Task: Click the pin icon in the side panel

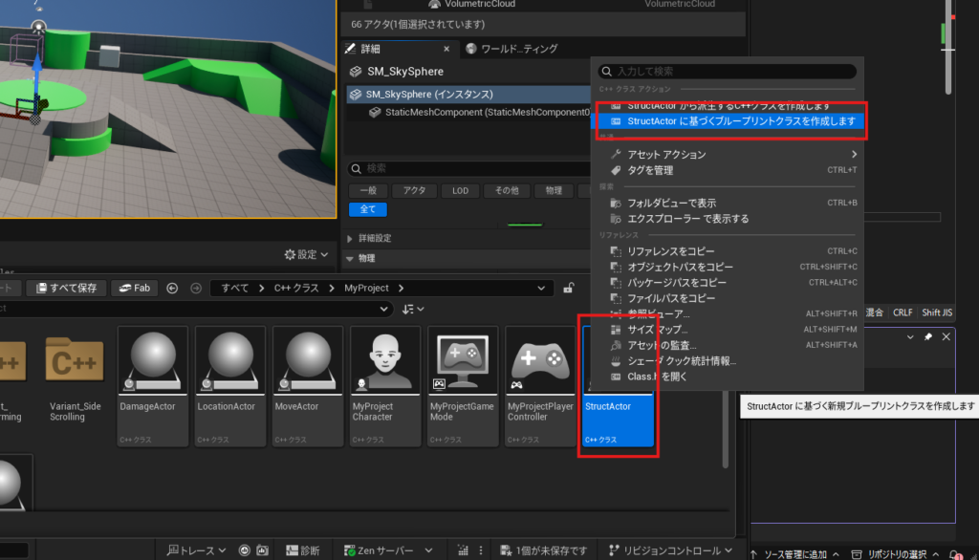Action: [x=928, y=337]
